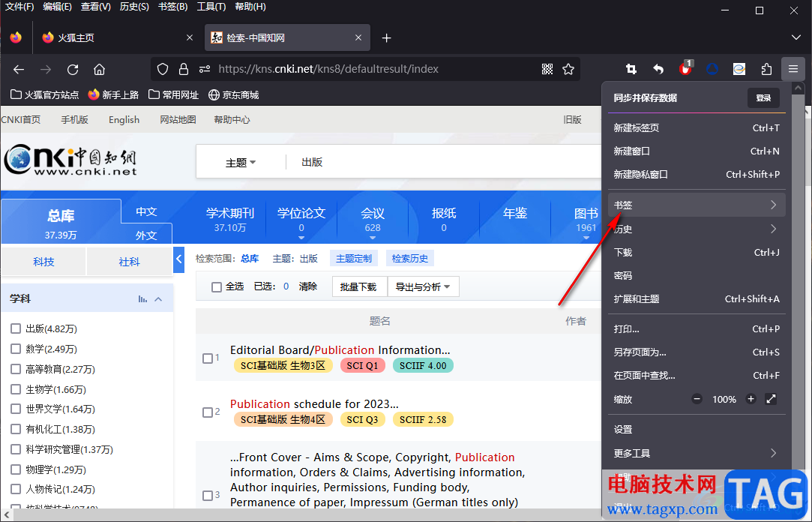Start screenshot crop tool in toolbar
The width and height of the screenshot is (812, 522).
point(631,69)
